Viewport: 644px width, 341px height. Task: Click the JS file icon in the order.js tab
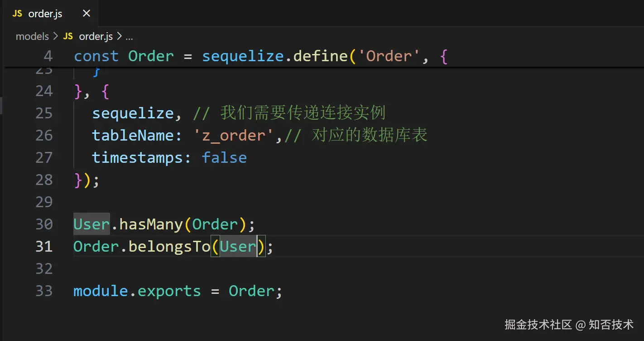tap(17, 14)
